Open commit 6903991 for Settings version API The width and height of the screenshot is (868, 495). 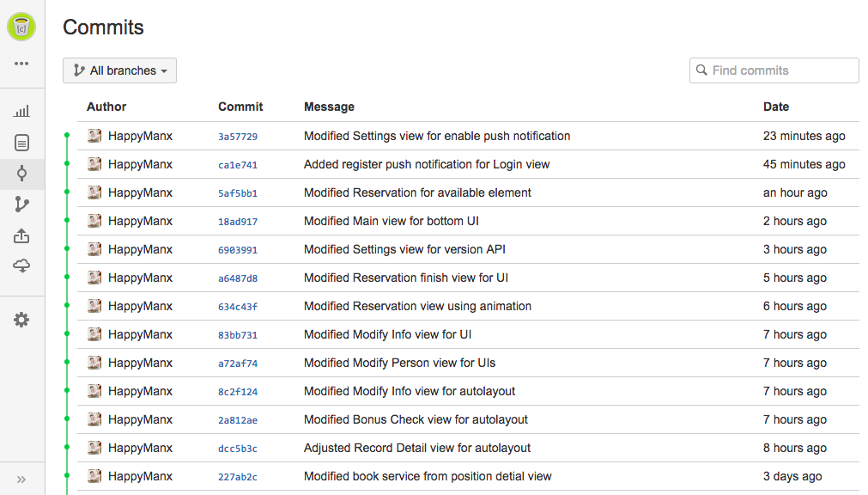(x=238, y=250)
